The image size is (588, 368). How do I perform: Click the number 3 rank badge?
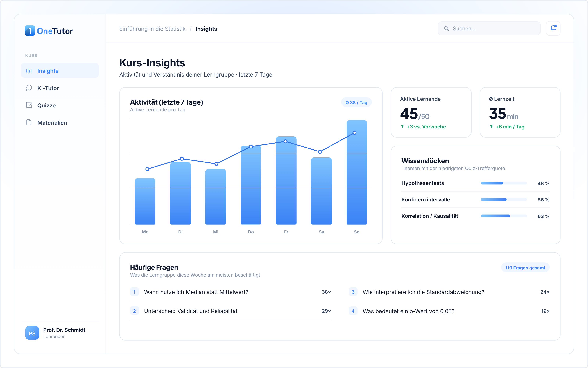pos(353,292)
